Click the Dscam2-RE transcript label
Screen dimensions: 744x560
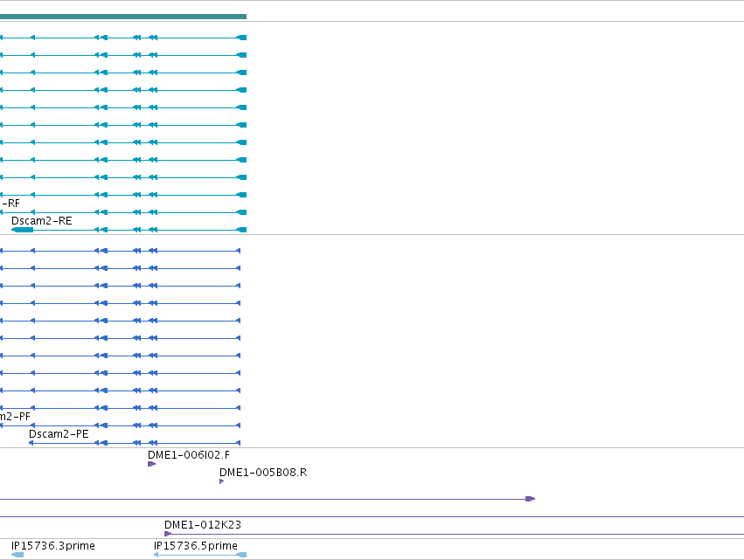[x=42, y=221]
